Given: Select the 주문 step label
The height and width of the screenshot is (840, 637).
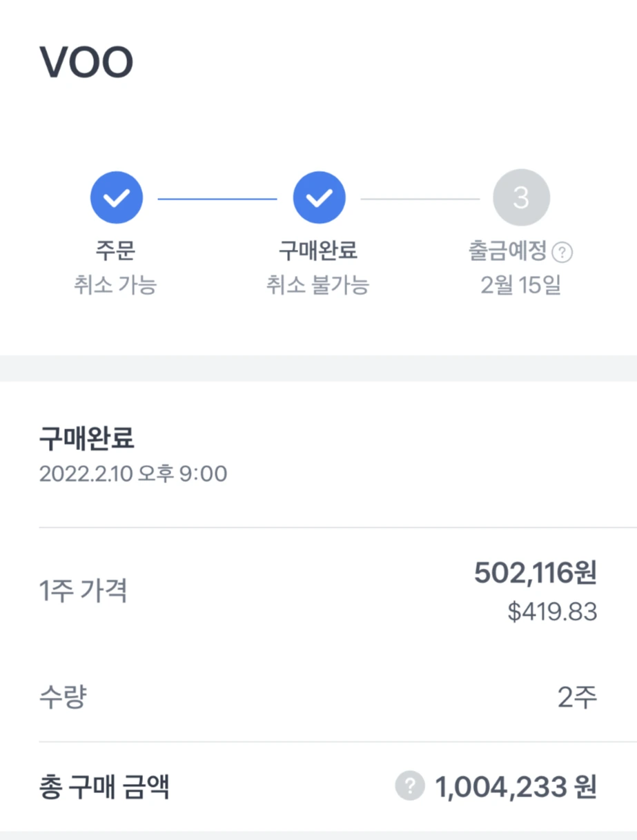Looking at the screenshot, I should pyautogui.click(x=116, y=251).
